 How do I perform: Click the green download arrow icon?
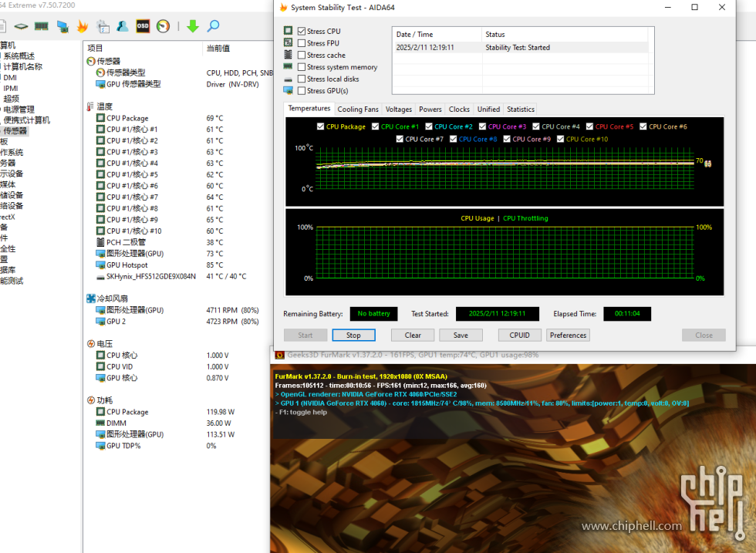(x=193, y=26)
